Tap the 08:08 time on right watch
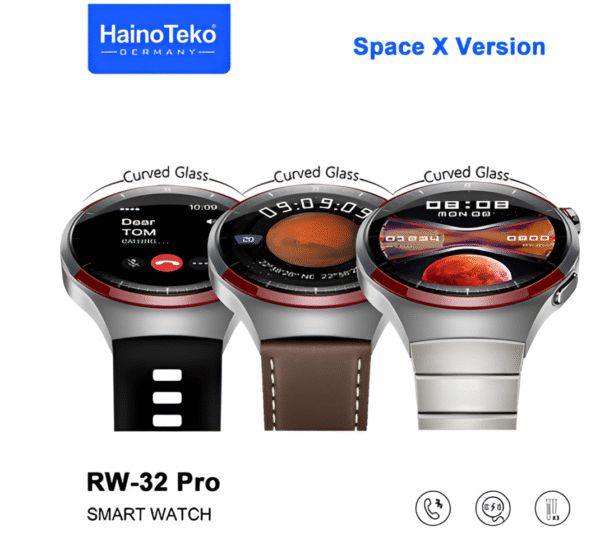This screenshot has width=600, height=536. (468, 205)
